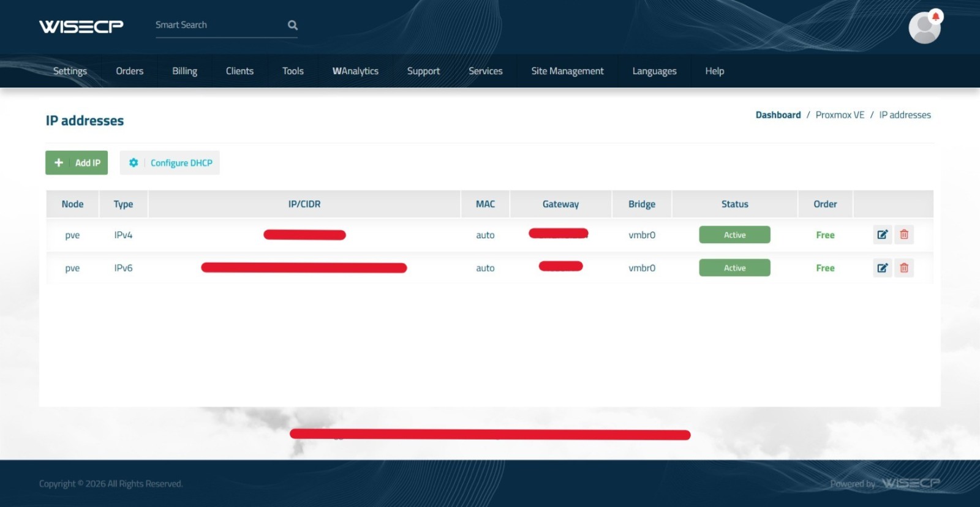Screen dimensions: 980x507
Task: Open the user profile avatar
Action: [x=924, y=29]
